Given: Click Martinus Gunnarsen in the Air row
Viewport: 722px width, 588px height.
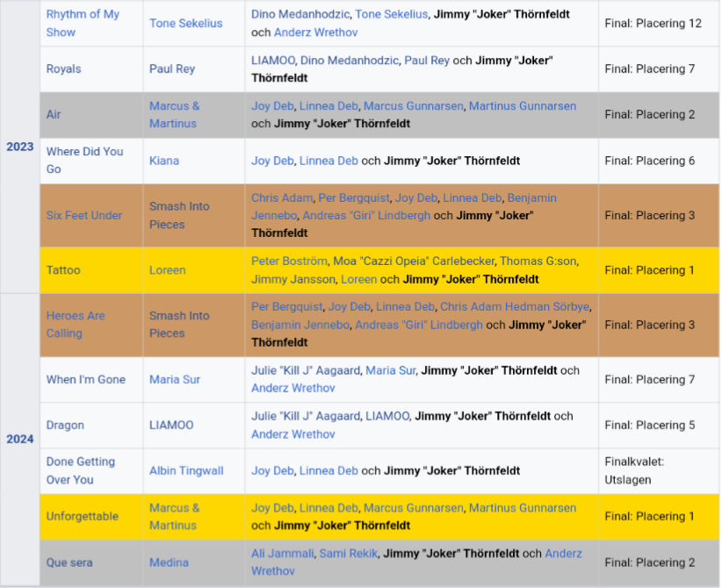Looking at the screenshot, I should coord(523,106).
